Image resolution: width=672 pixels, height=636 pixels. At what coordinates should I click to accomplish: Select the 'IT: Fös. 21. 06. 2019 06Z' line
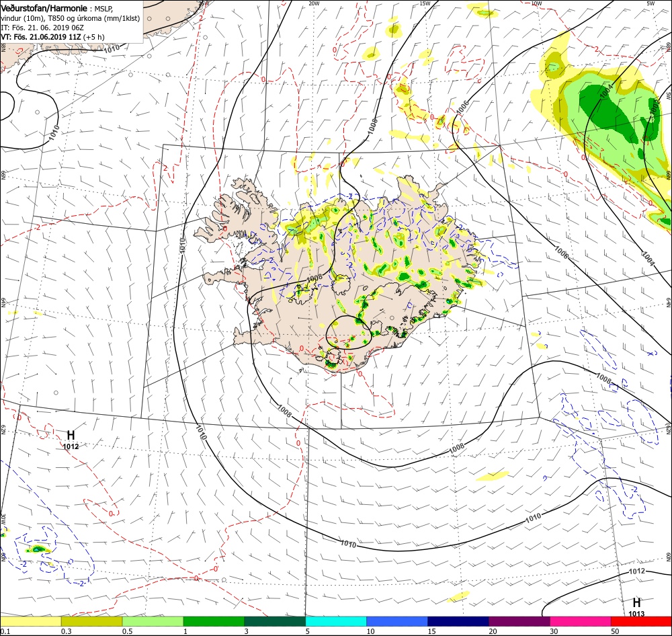click(42, 28)
